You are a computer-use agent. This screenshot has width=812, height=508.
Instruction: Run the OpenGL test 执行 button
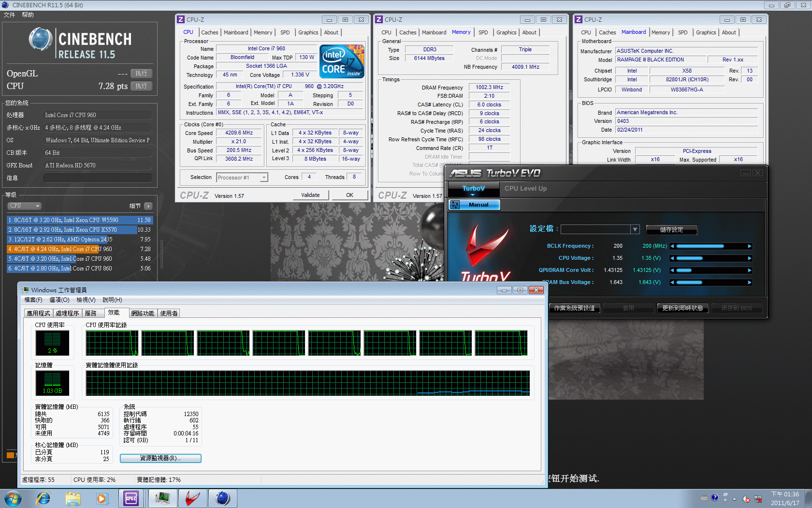pos(141,74)
